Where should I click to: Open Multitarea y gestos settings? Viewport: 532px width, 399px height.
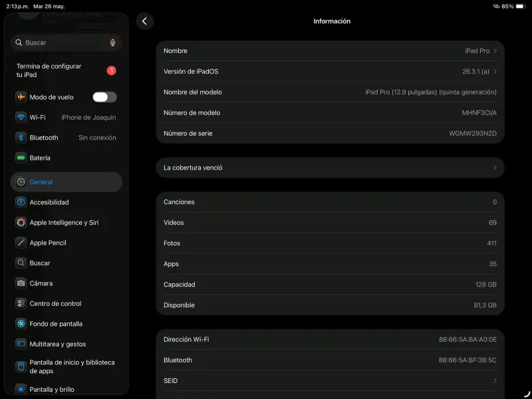[66, 344]
